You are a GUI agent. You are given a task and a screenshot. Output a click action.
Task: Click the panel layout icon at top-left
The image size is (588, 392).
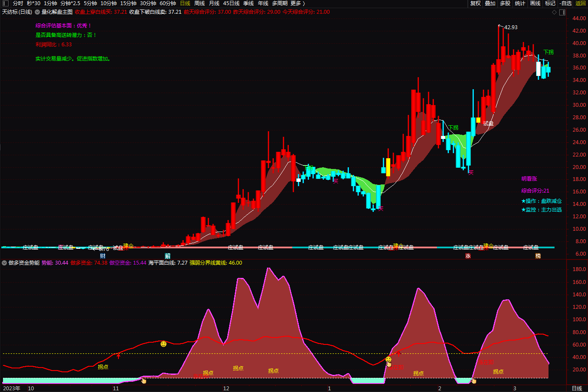coord(5,3)
